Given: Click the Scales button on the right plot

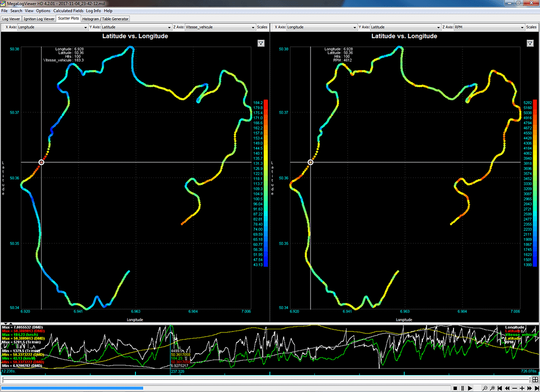Looking at the screenshot, I should coord(531,26).
